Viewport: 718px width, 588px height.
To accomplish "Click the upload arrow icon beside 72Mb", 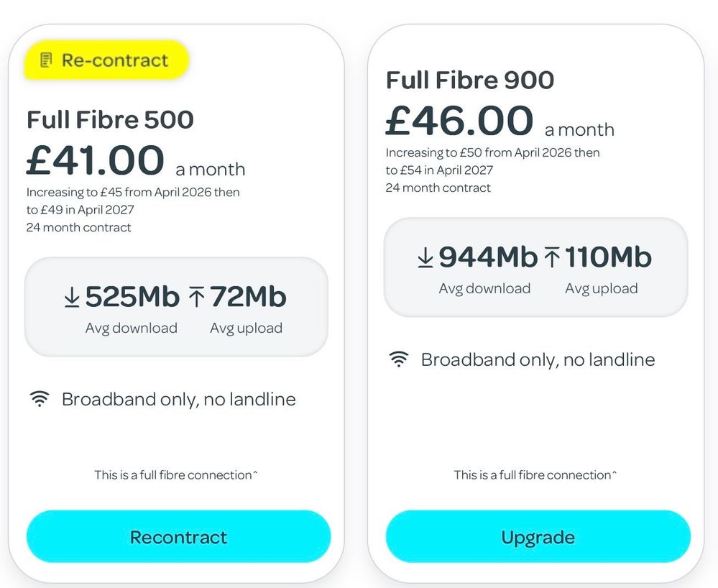I will [x=197, y=298].
